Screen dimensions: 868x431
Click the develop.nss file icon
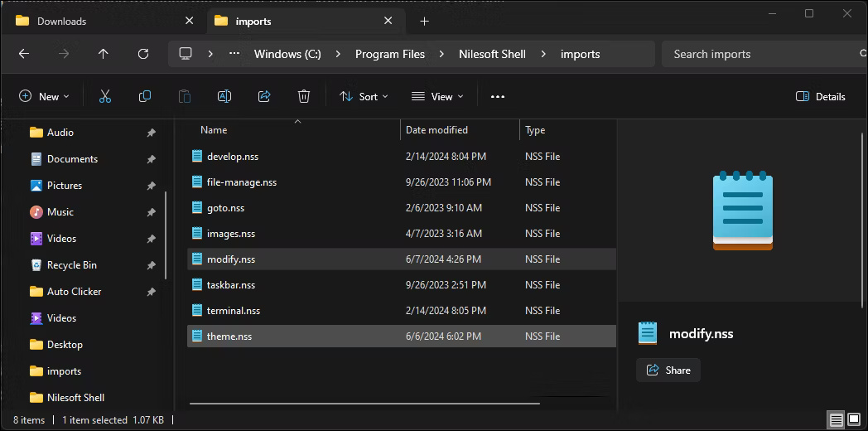click(197, 156)
